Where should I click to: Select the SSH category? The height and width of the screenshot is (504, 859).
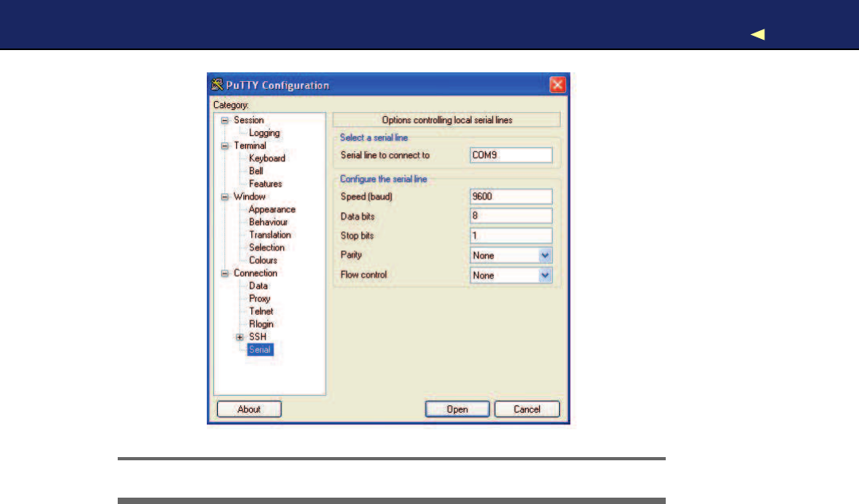[258, 337]
